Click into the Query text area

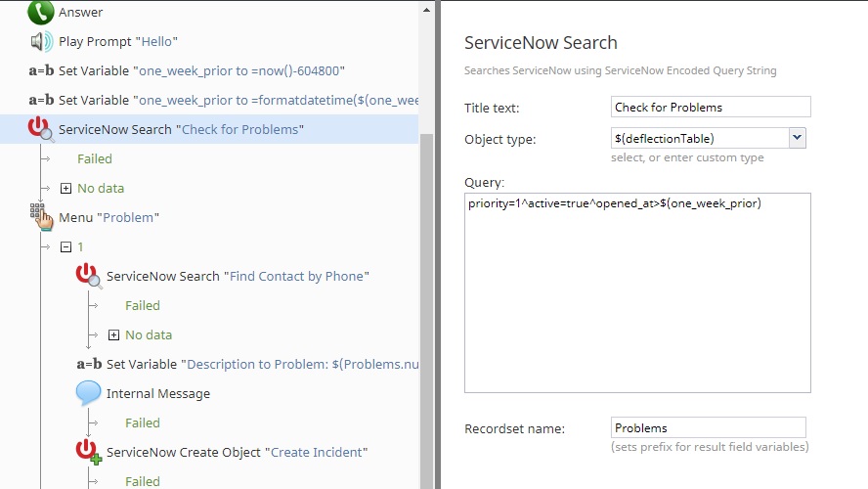coord(637,293)
